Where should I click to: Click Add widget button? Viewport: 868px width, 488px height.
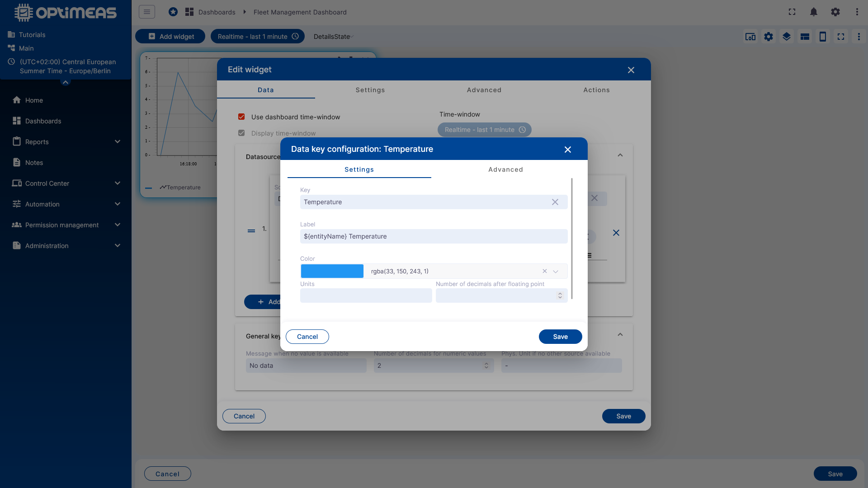(170, 37)
